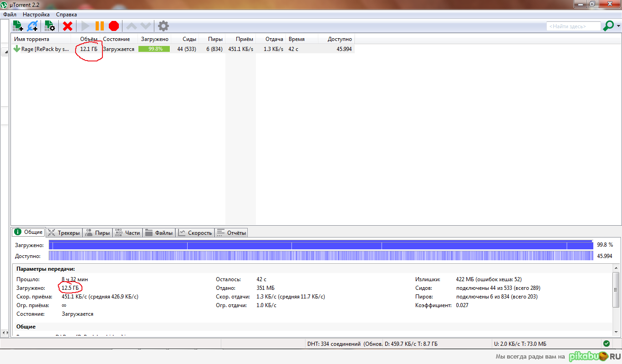Sort by the Доступно column header
The height and width of the screenshot is (364, 622).
pyautogui.click(x=336, y=39)
